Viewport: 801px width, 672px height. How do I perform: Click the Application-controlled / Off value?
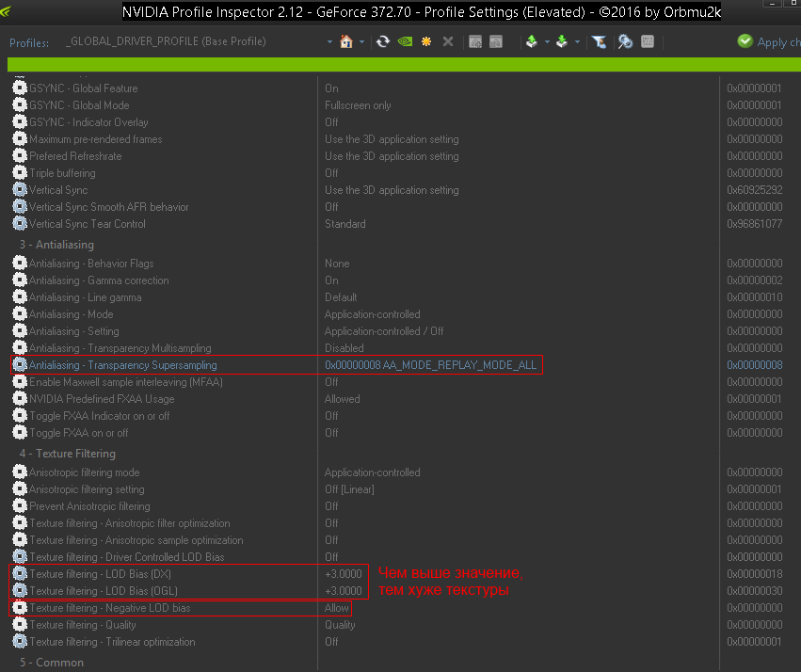pos(384,331)
